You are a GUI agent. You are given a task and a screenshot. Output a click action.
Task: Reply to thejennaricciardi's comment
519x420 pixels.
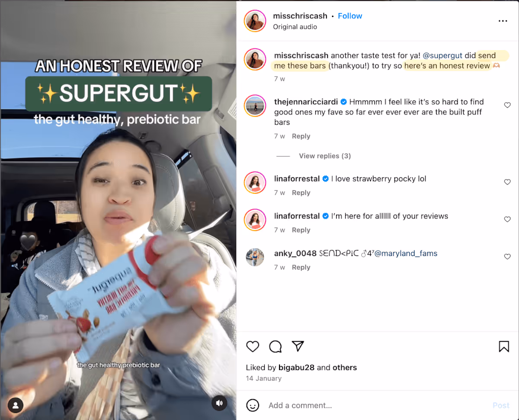pos(301,136)
